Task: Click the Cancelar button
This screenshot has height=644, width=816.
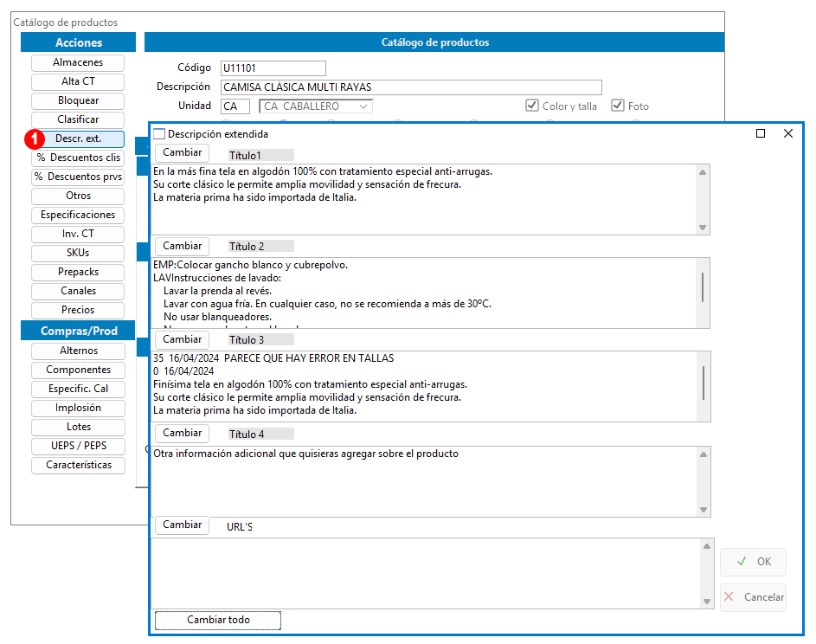Action: (x=753, y=597)
